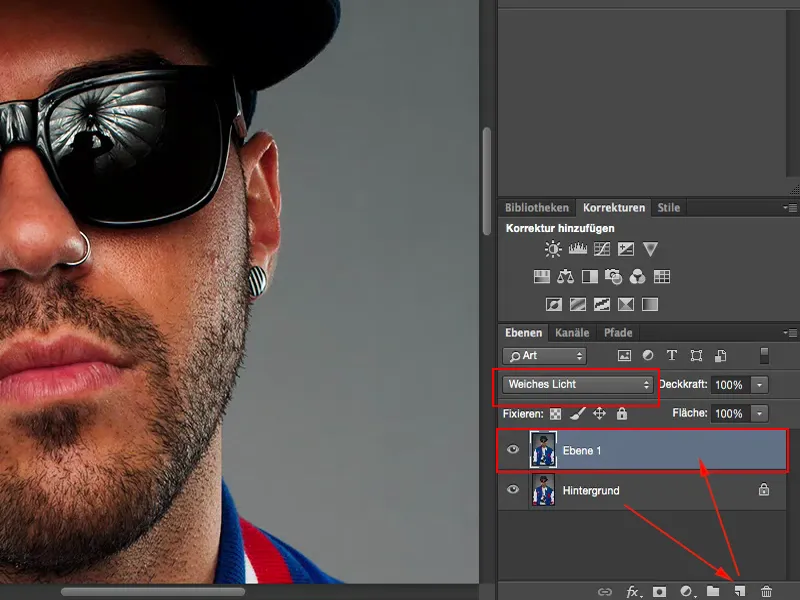Open the Korrekturen panel options menu
This screenshot has width=800, height=600.
point(790,208)
